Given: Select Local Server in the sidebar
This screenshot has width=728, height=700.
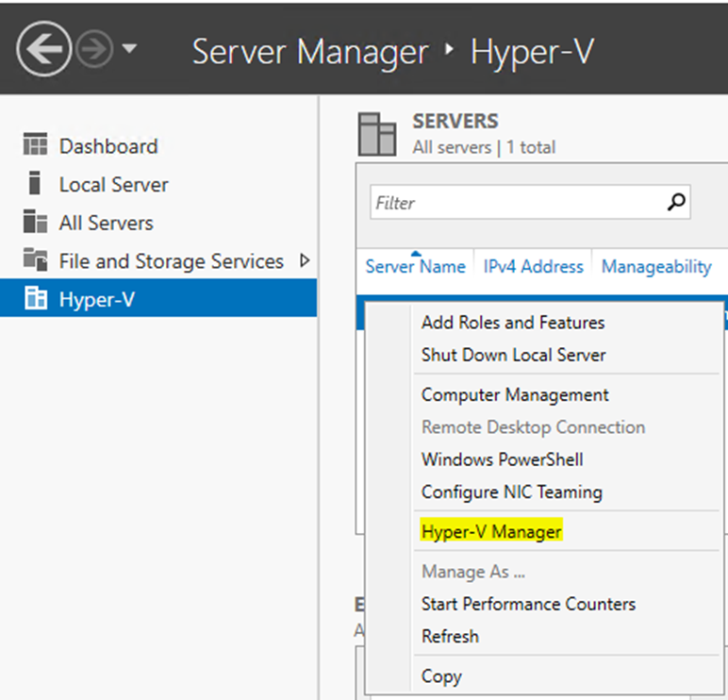Looking at the screenshot, I should pyautogui.click(x=114, y=185).
